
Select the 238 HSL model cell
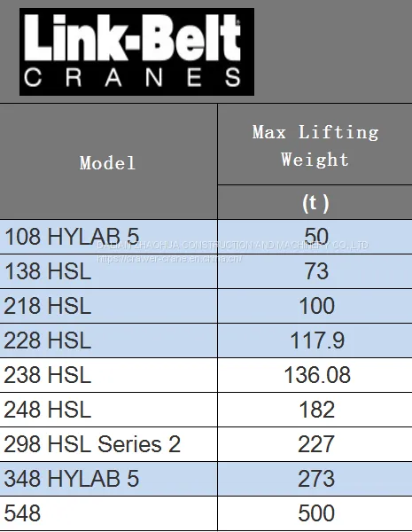tap(108, 375)
